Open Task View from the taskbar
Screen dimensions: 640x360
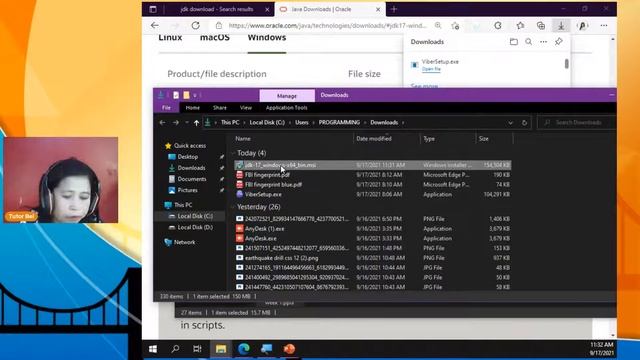[197, 349]
